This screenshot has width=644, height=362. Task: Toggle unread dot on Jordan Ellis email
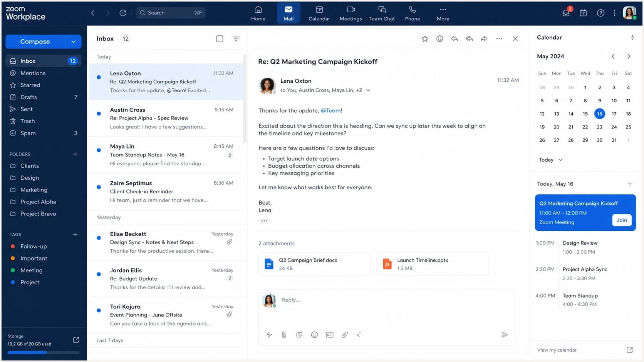(x=99, y=274)
